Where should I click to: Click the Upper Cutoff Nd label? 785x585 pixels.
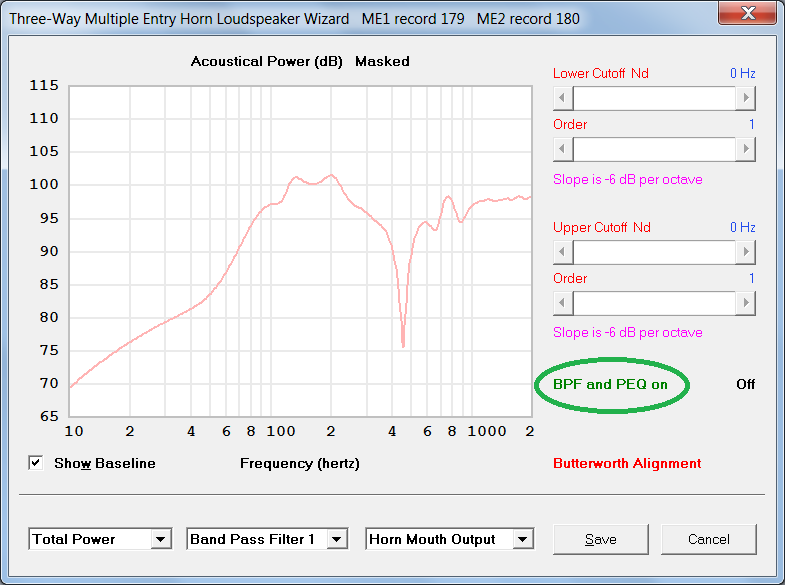point(602,228)
